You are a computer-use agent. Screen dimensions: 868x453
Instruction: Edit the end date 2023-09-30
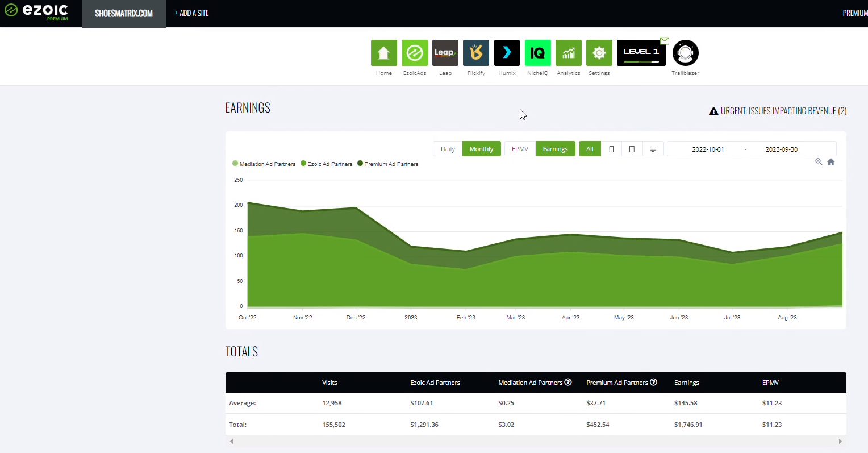(x=782, y=149)
